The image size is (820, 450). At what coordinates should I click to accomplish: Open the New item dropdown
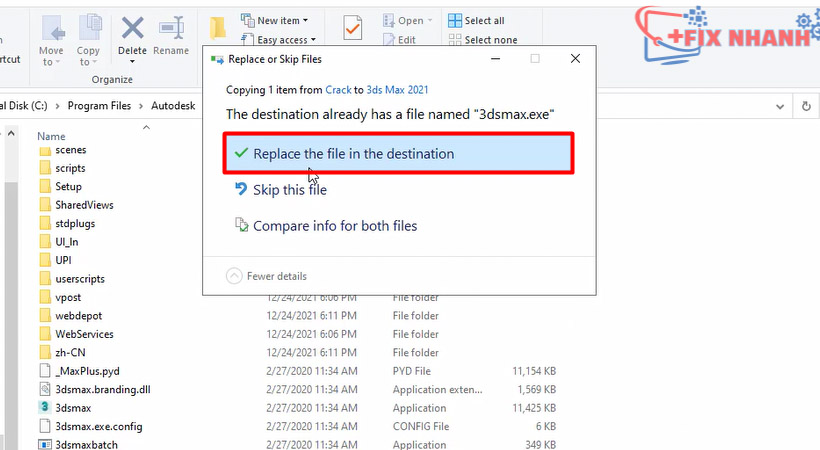point(282,20)
